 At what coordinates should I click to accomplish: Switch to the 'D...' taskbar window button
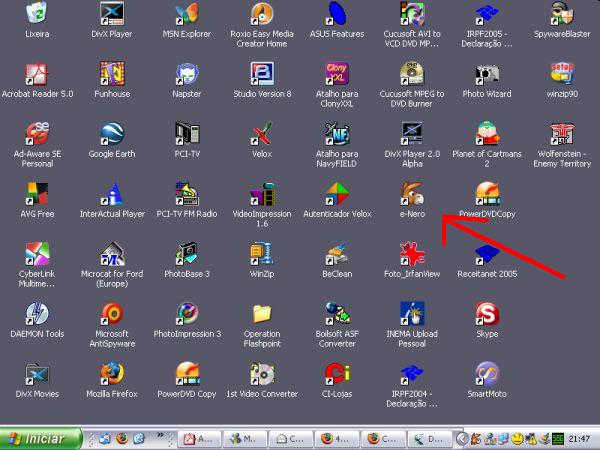429,439
